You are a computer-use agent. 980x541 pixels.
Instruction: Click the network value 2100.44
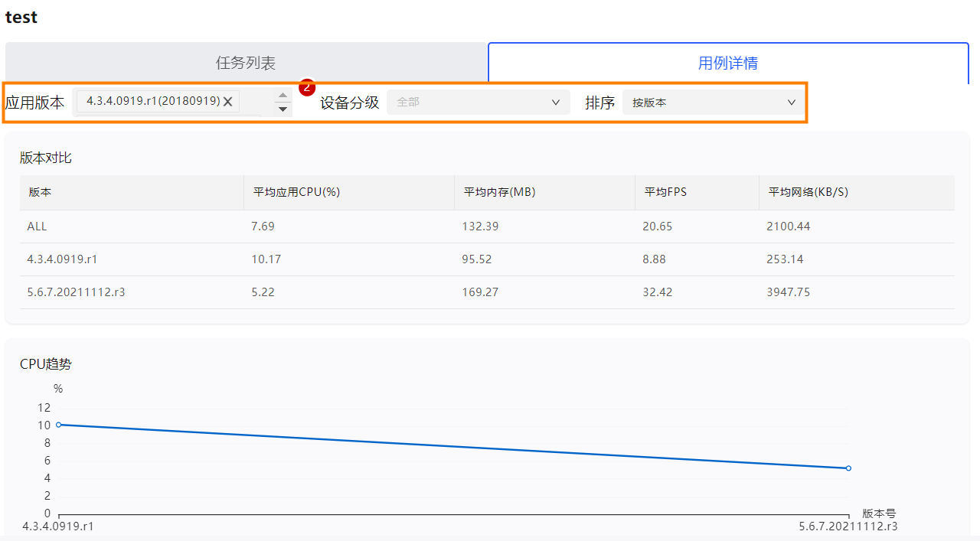coord(789,227)
